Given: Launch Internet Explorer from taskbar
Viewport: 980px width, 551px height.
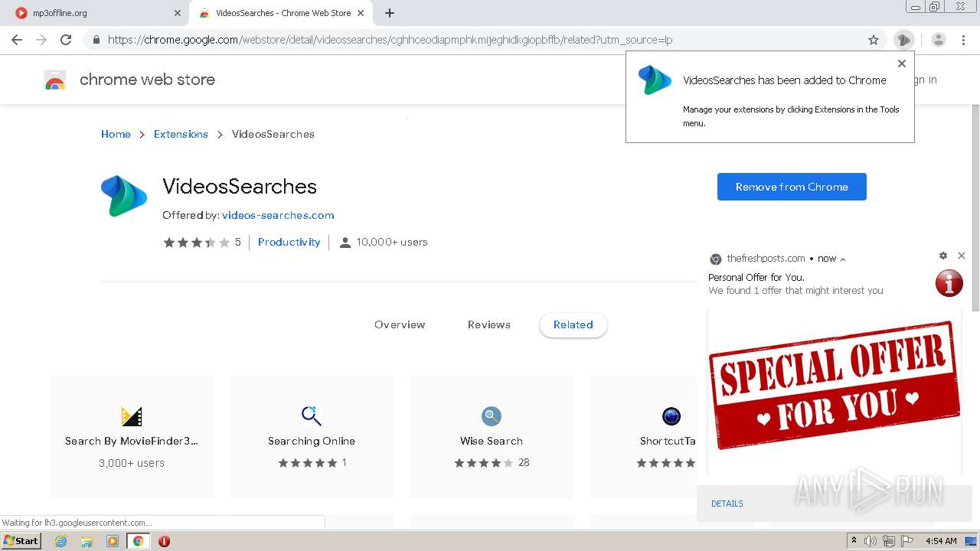Looking at the screenshot, I should (60, 541).
